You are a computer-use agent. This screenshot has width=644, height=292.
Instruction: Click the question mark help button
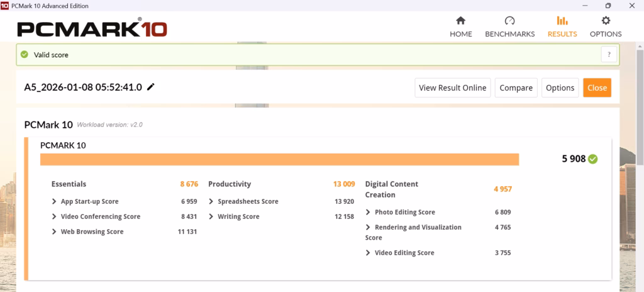pyautogui.click(x=609, y=55)
